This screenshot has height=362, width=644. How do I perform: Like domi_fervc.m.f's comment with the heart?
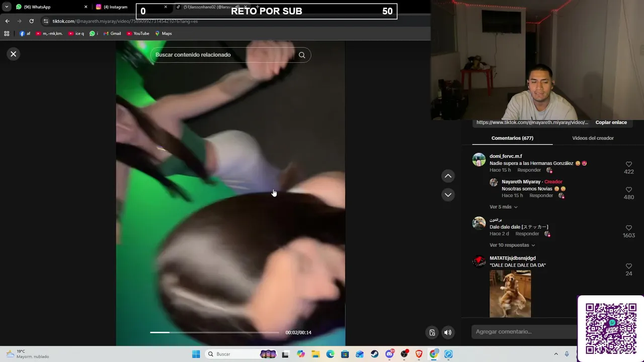(x=629, y=164)
